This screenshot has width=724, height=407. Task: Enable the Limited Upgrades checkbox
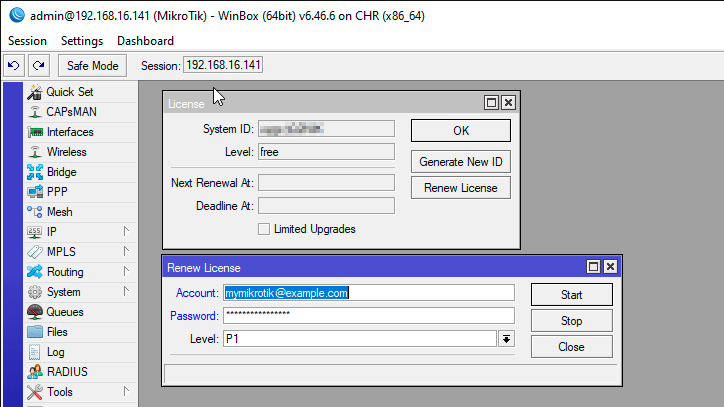(x=264, y=229)
